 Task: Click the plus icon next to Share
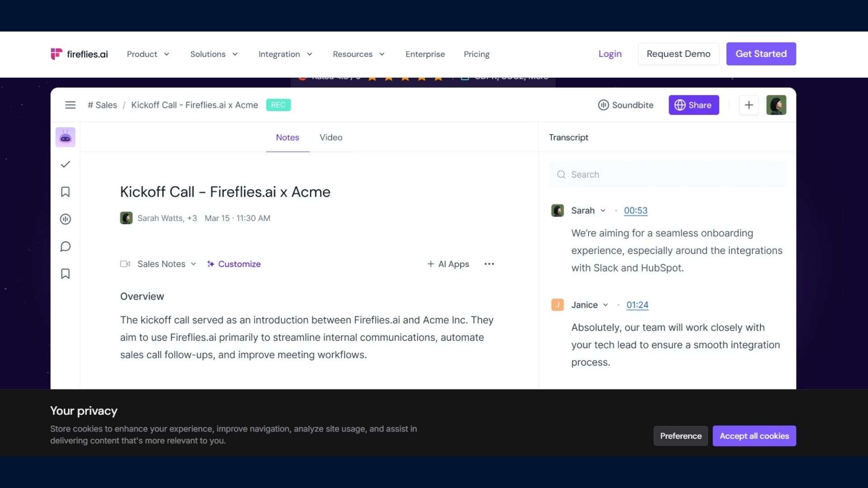click(749, 105)
